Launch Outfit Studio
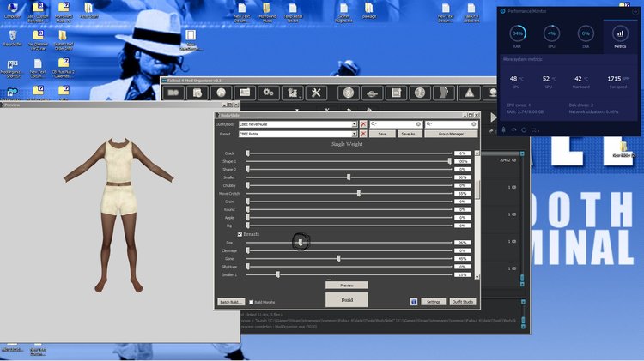This screenshot has height=361, width=644. [x=463, y=302]
